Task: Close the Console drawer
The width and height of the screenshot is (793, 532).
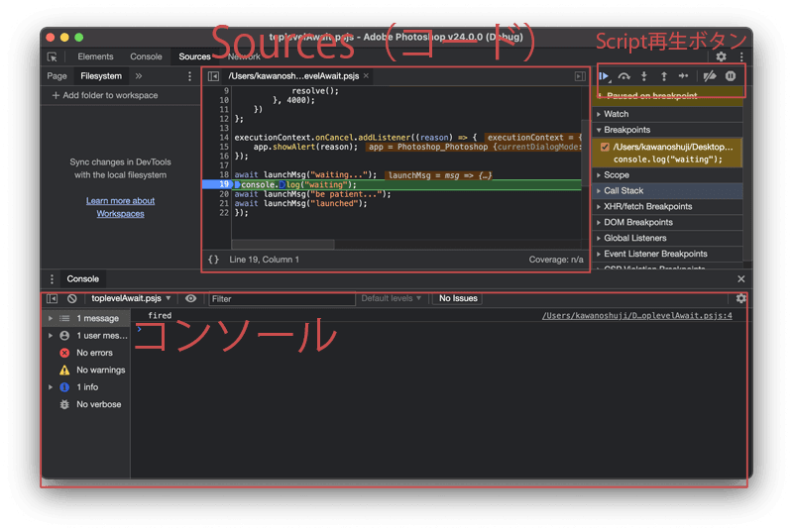Action: (740, 279)
